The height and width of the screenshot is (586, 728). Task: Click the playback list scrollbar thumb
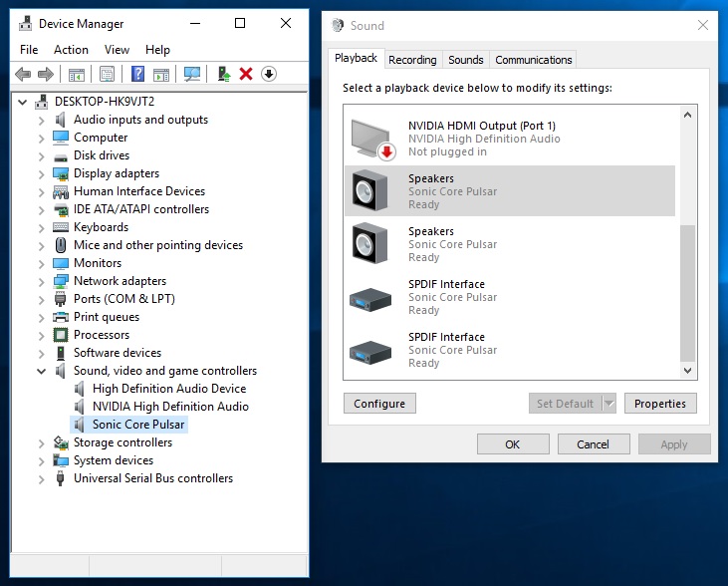click(x=687, y=293)
